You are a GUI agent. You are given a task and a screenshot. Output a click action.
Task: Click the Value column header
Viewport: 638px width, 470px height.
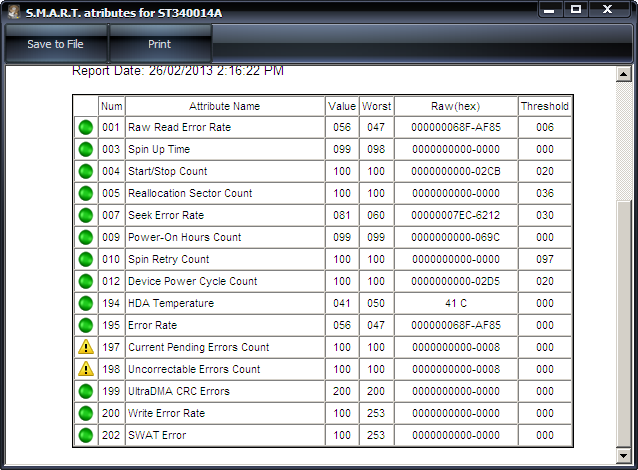[x=342, y=106]
